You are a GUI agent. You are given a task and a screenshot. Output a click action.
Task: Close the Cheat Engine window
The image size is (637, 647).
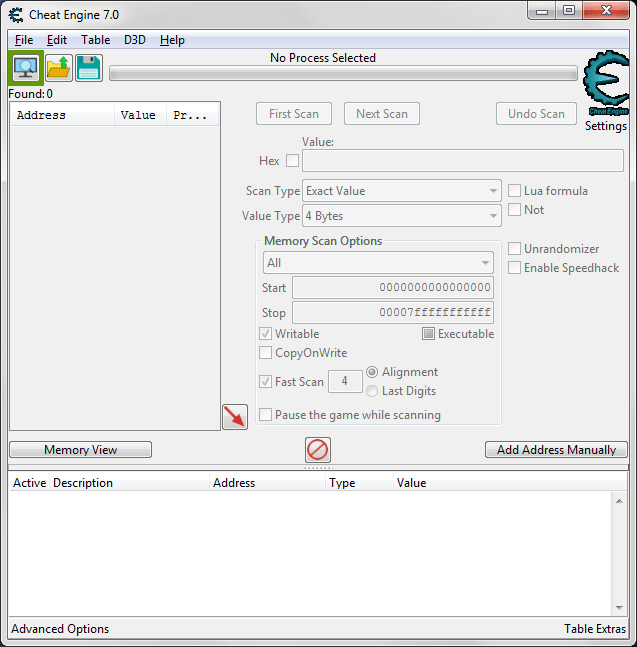coord(606,11)
